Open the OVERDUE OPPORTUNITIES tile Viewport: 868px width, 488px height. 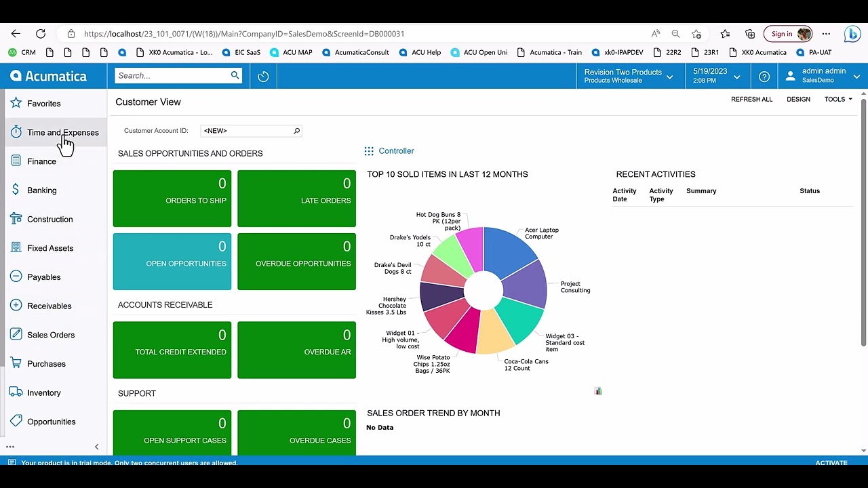(296, 262)
